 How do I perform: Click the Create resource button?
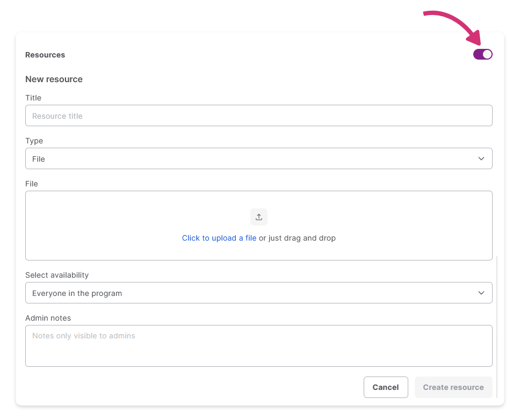click(x=453, y=387)
